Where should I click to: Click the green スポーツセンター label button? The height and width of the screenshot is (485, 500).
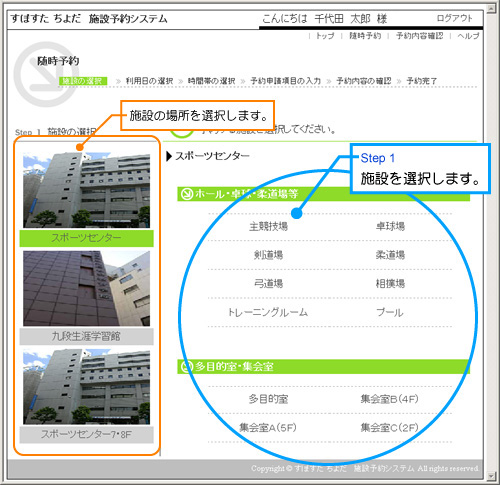(x=86, y=238)
